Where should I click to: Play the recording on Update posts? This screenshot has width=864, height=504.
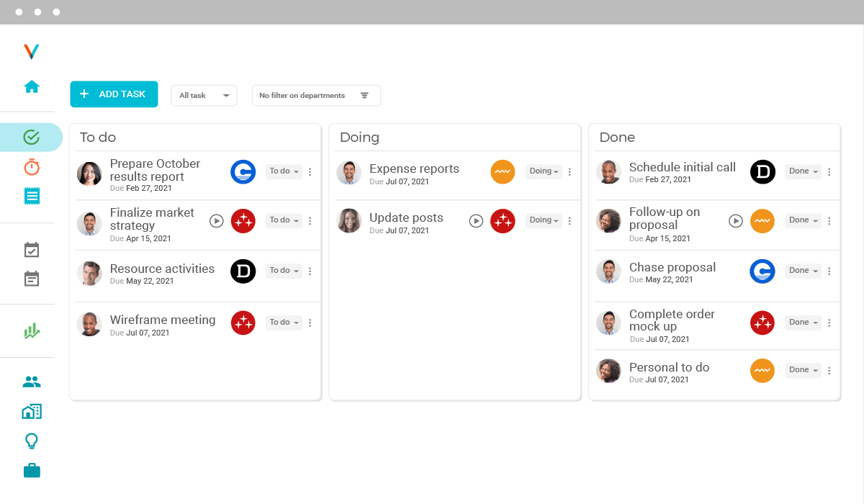[x=476, y=221]
